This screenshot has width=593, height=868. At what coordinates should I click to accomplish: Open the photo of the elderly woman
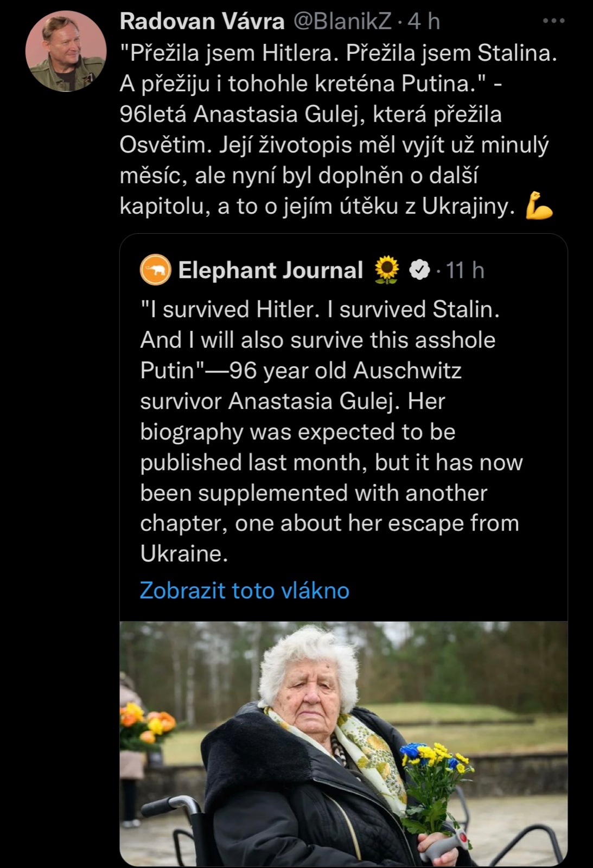[343, 743]
